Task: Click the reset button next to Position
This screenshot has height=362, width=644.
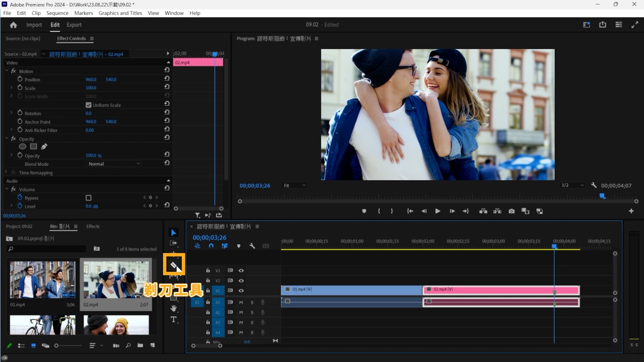Action: [167, 78]
